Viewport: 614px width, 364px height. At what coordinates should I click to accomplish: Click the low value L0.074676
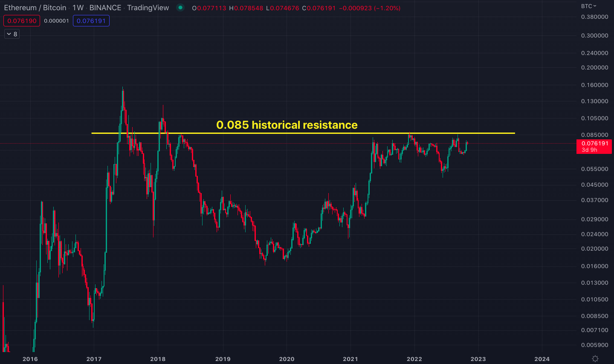click(282, 8)
